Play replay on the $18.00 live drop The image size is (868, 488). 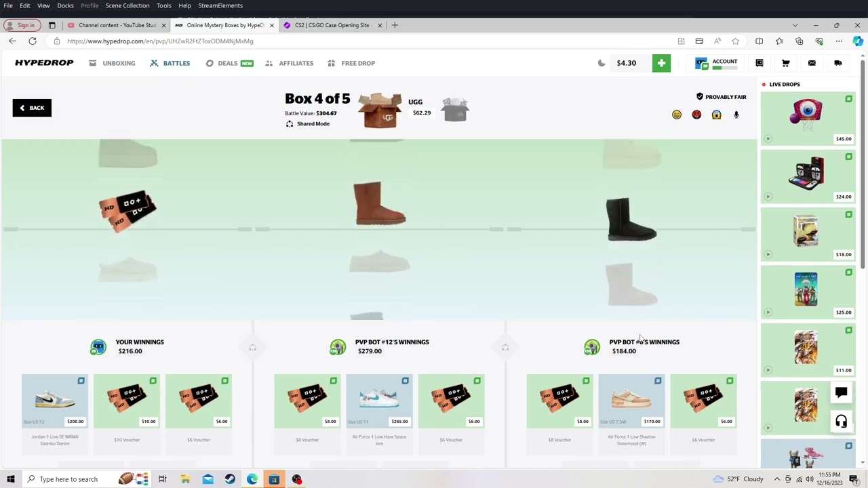[x=768, y=254]
